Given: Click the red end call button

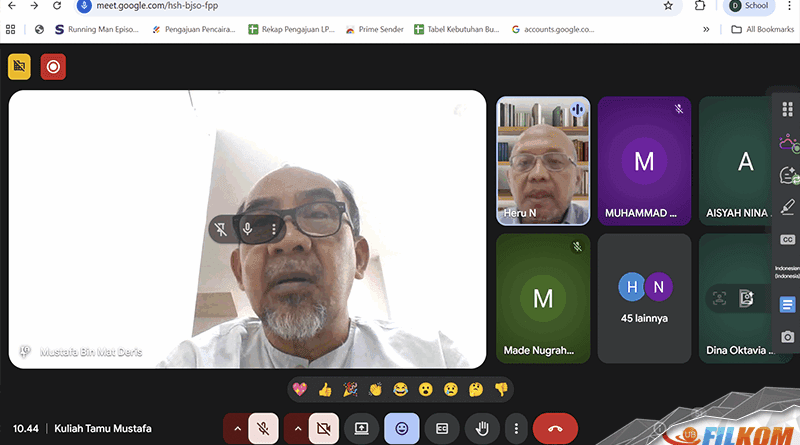Looking at the screenshot, I should coord(555,428).
